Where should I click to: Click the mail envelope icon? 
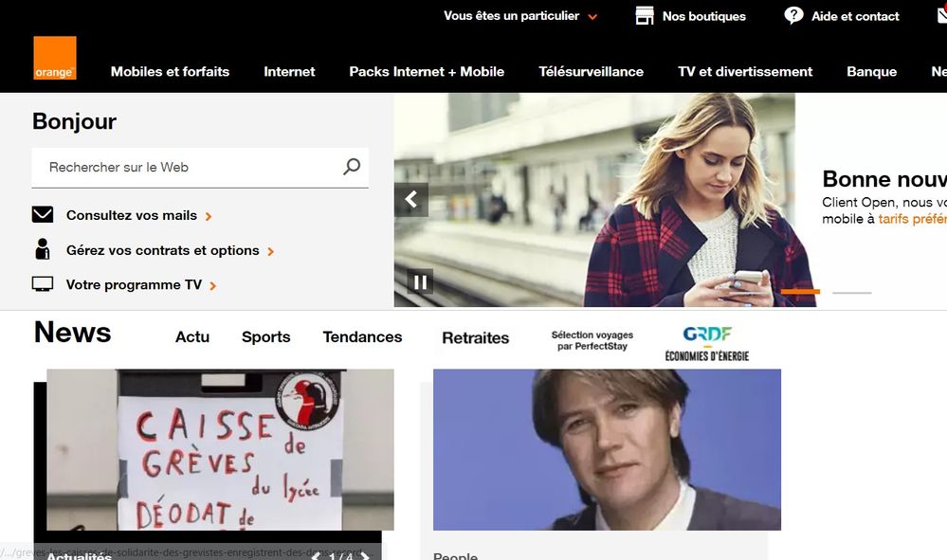tap(43, 215)
